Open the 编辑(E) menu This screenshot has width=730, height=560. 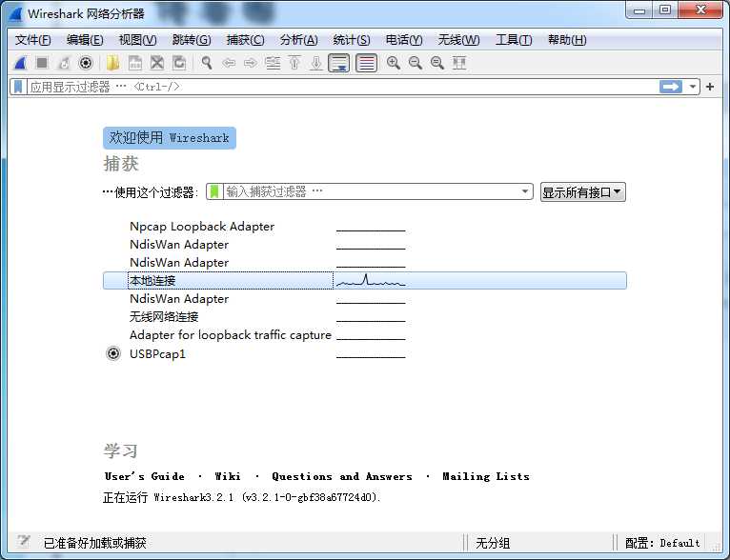(x=85, y=40)
